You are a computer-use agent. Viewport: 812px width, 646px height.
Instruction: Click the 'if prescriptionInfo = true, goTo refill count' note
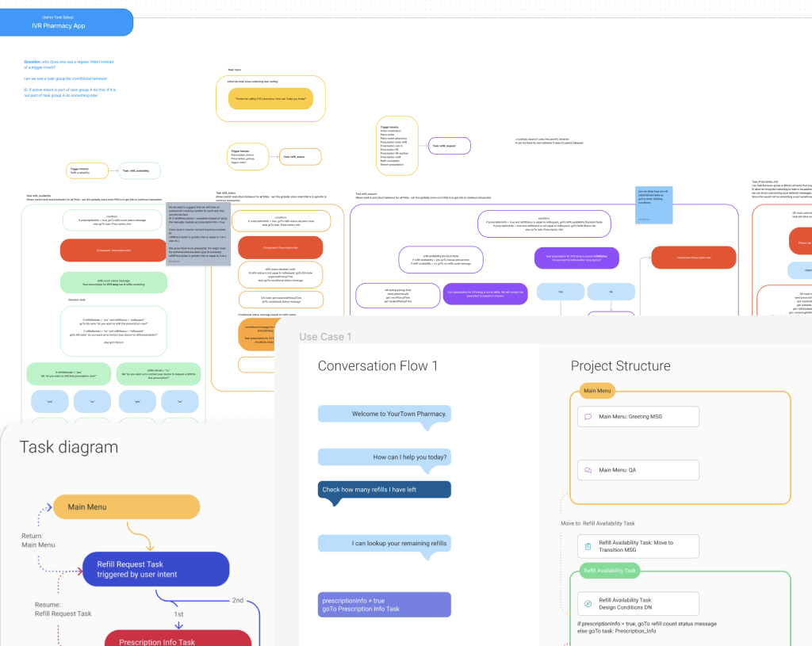647,627
